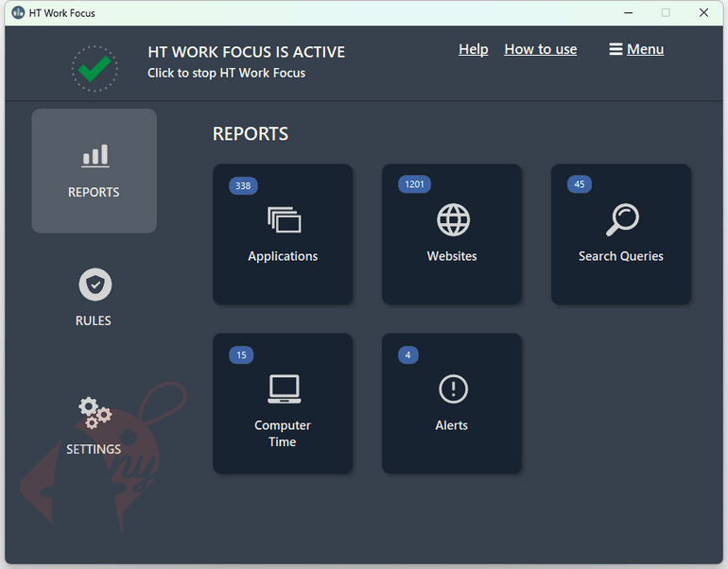Open the How to use link
The image size is (728, 569).
pos(541,49)
